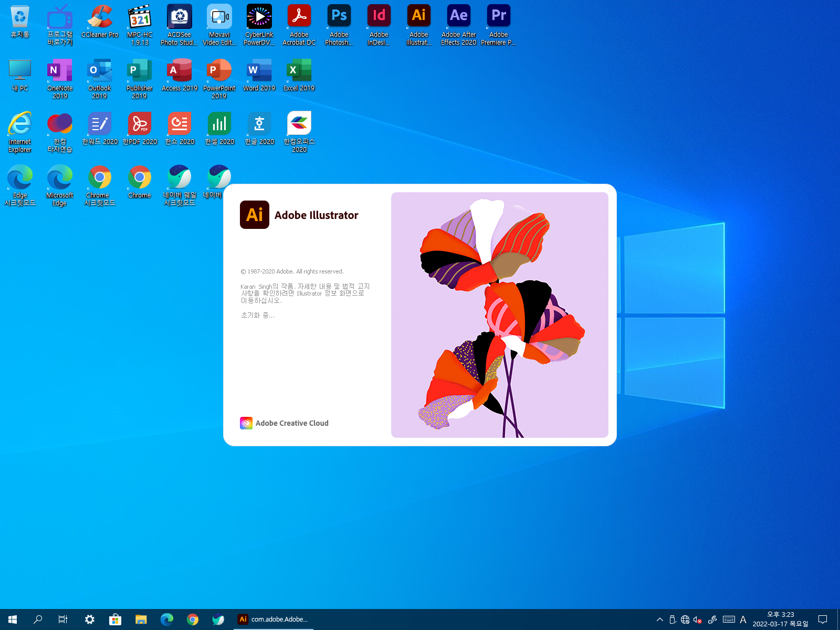Select 한워드 2020 desktop icon
Viewport: 840px width, 630px height.
(100, 129)
